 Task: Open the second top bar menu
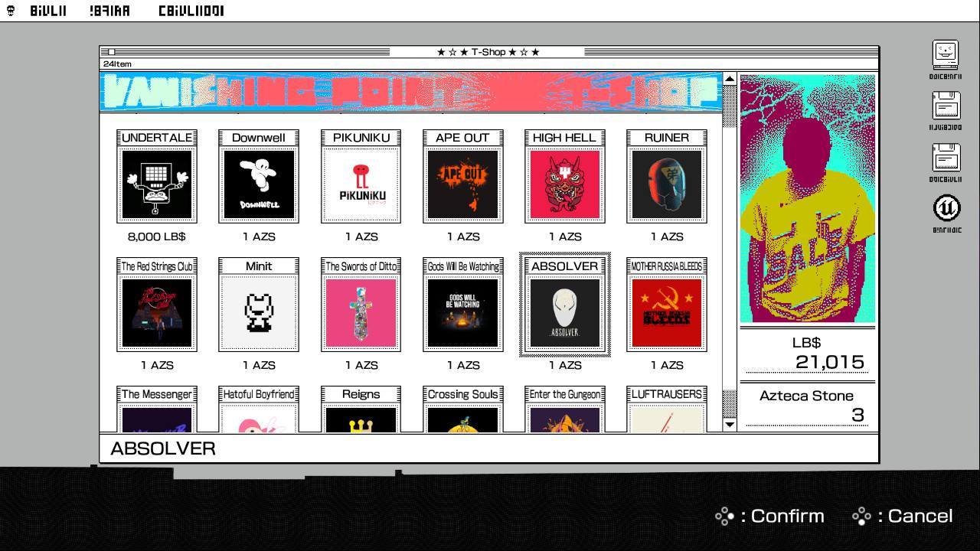[109, 11]
